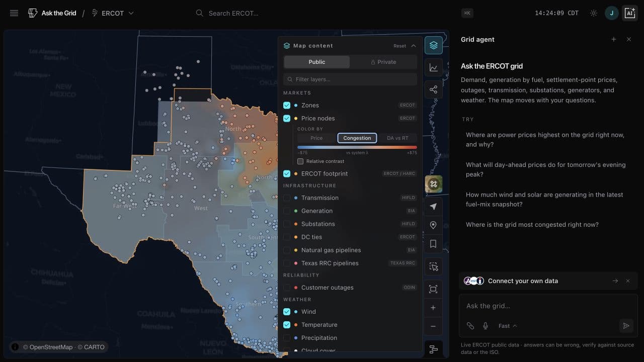
Task: Enable the Natural gas pipelines layer
Action: coord(287,250)
